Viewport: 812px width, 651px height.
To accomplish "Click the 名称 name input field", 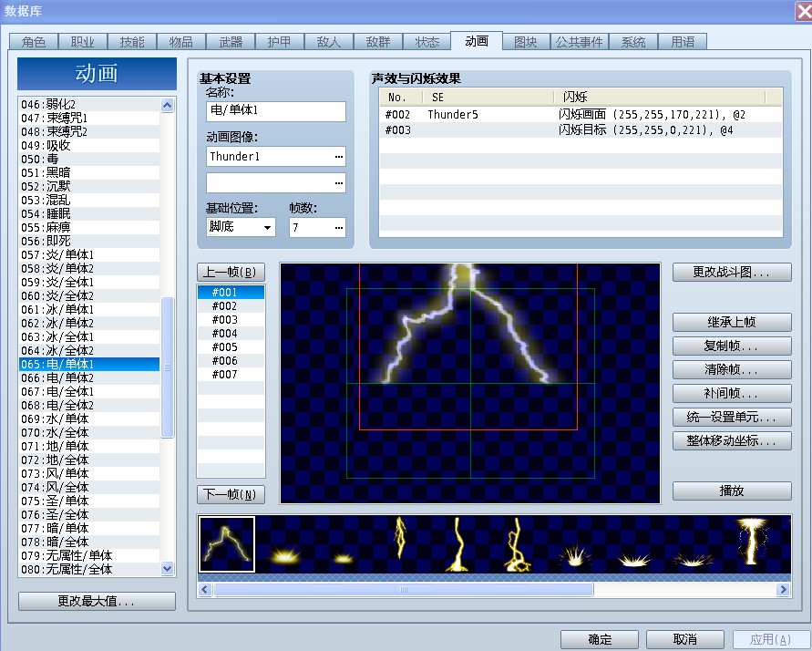I will pos(276,111).
